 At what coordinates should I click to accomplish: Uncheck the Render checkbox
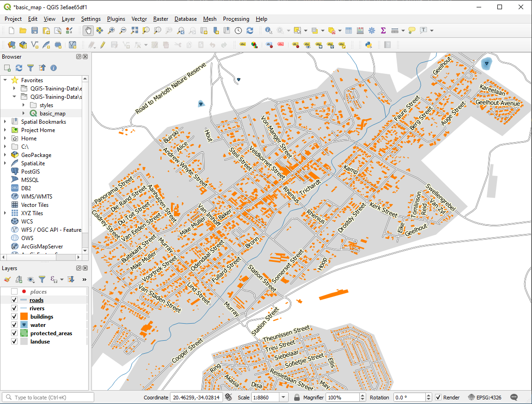coord(438,398)
